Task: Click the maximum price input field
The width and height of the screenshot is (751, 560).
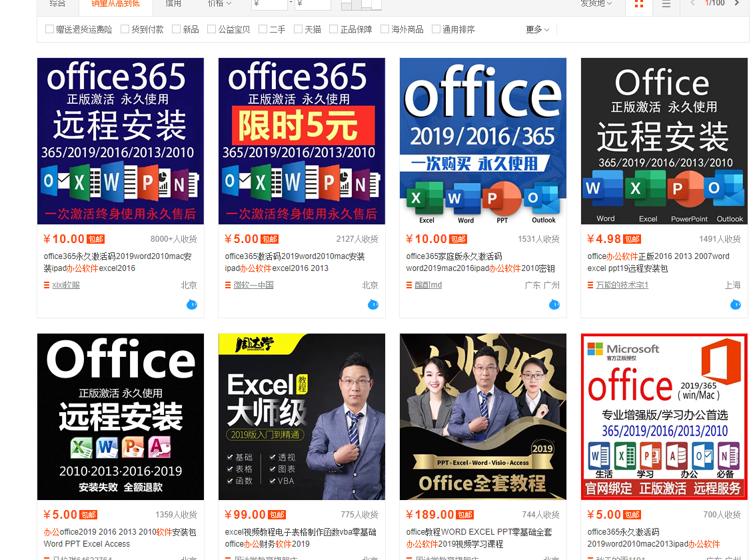Action: pyautogui.click(x=313, y=4)
